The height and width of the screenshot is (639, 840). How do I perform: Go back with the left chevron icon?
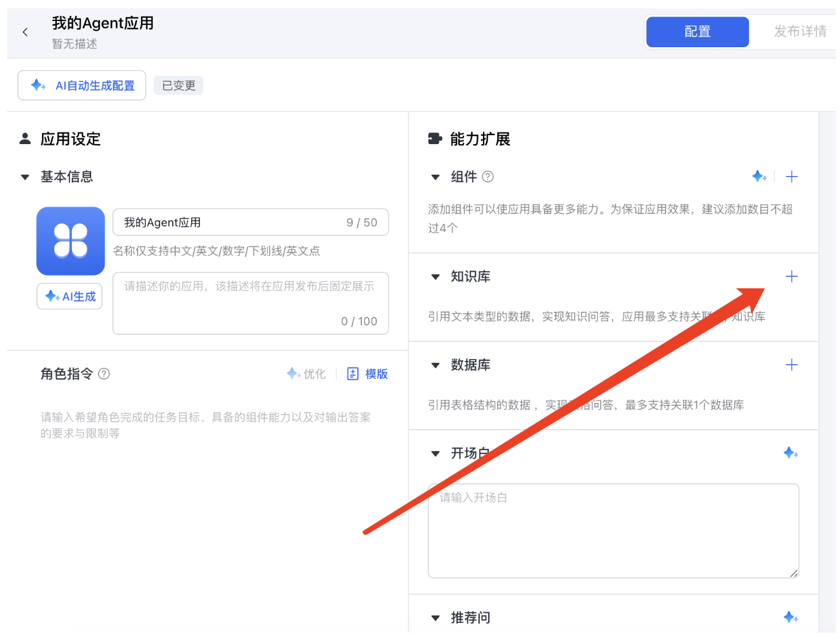(25, 32)
